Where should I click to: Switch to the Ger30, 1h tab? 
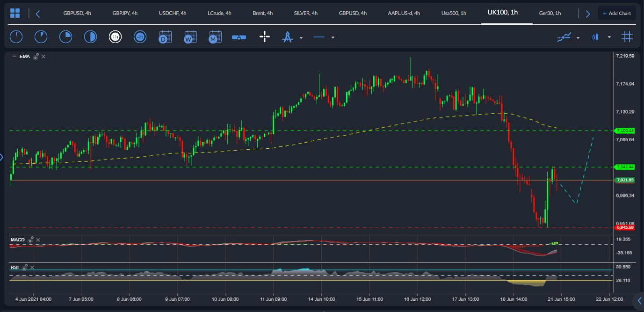[550, 13]
